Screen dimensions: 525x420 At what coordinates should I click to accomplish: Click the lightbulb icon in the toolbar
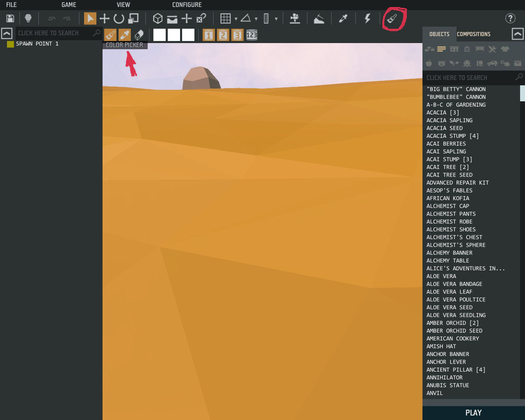point(28,18)
